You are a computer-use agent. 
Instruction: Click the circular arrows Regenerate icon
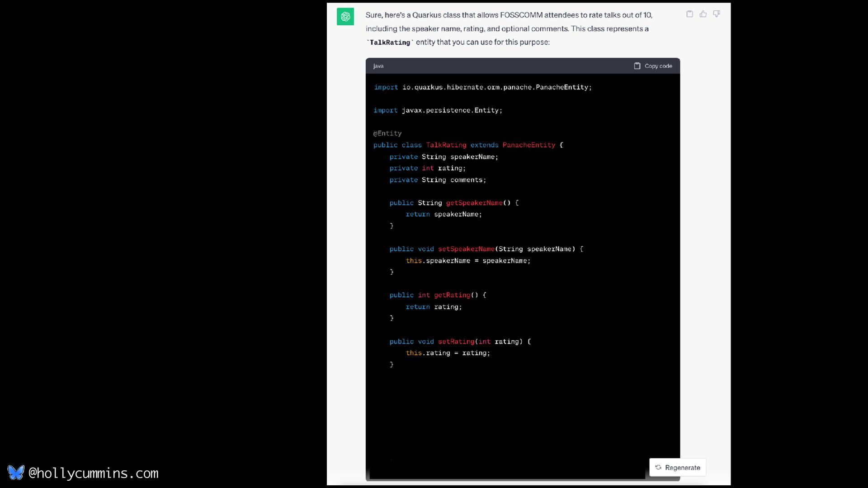click(658, 467)
